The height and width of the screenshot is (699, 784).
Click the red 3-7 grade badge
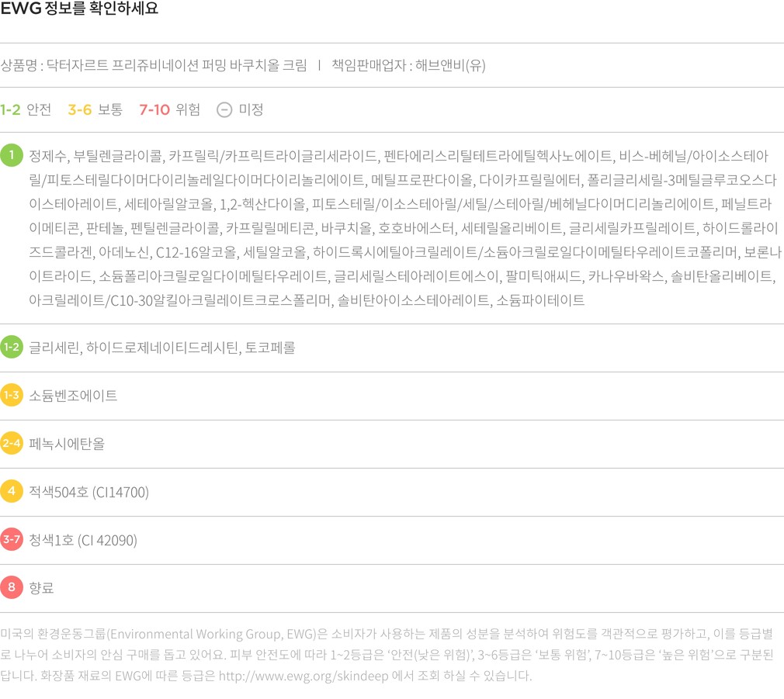[x=12, y=539]
